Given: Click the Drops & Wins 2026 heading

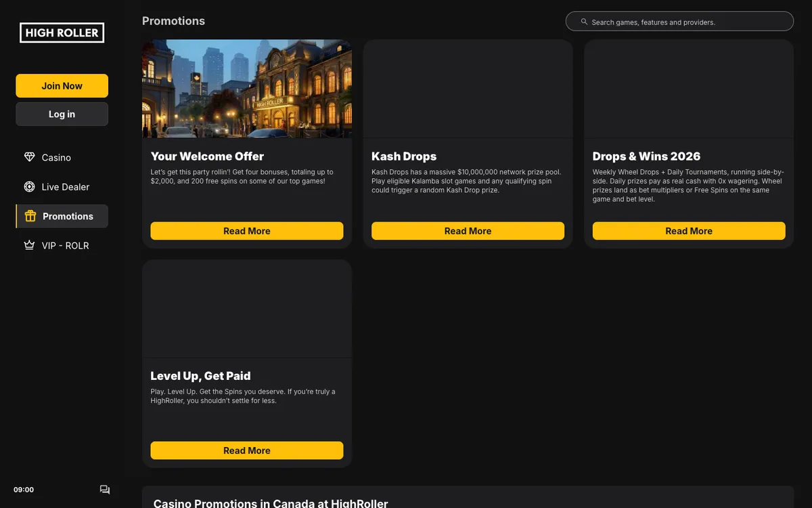Looking at the screenshot, I should [x=646, y=156].
